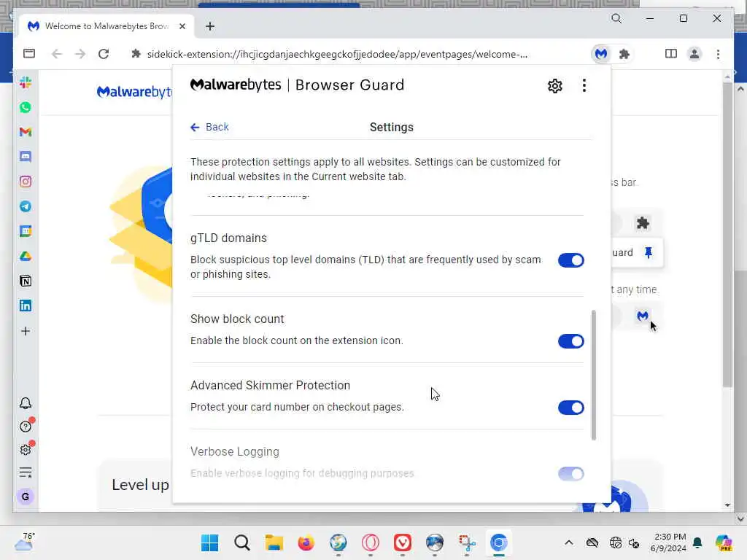Open Windows taskbar search

click(x=242, y=542)
